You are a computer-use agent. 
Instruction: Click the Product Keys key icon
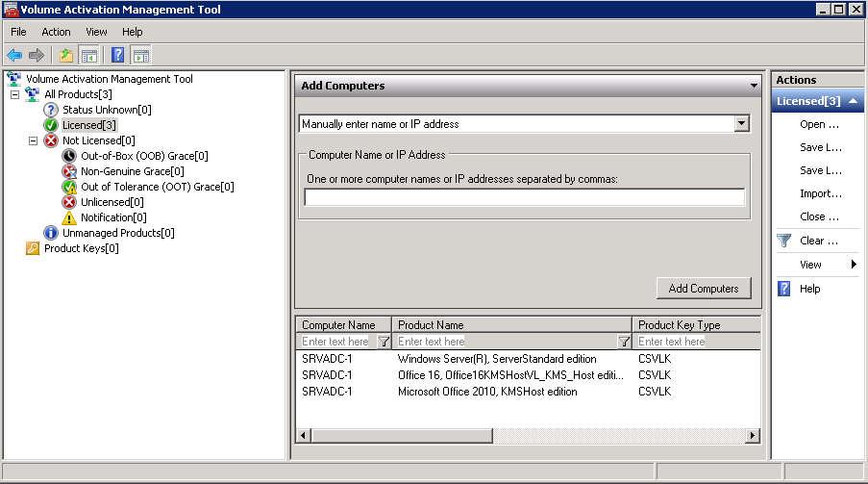click(x=32, y=248)
